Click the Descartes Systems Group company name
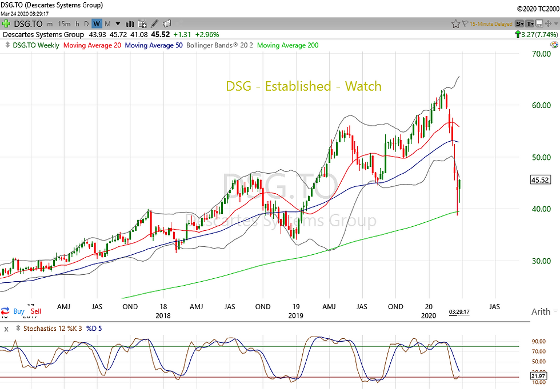The image size is (560, 392). 43,35
